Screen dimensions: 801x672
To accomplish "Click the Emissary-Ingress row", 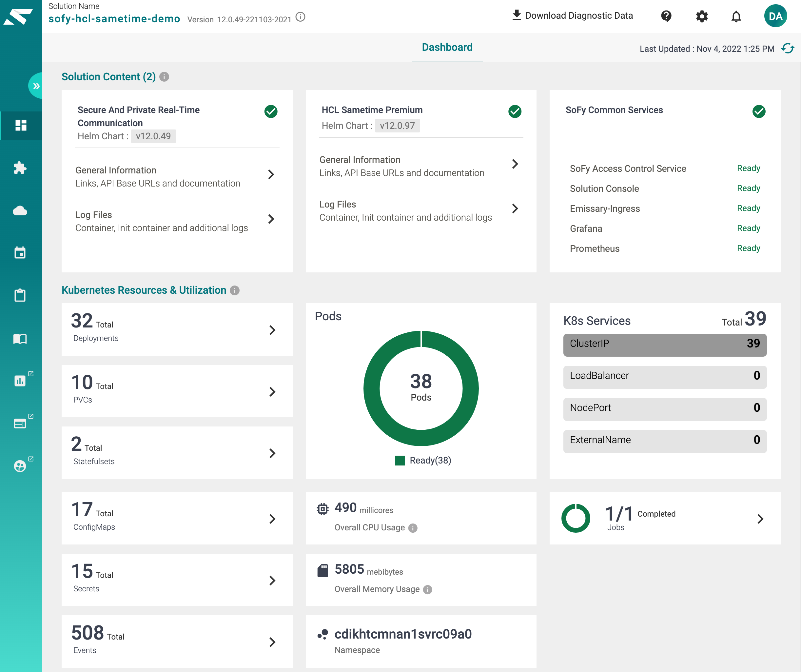I will click(x=665, y=208).
